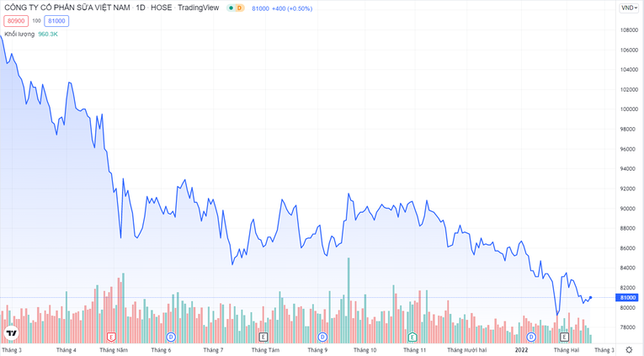Screen dimensions: 644x356
Task: Click the green market status dot
Action: tap(226, 8)
